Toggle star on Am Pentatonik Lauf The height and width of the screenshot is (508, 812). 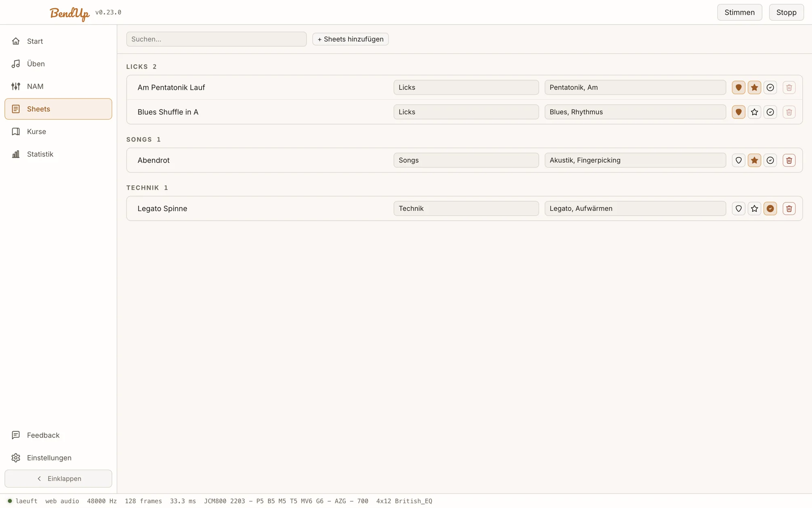click(754, 87)
